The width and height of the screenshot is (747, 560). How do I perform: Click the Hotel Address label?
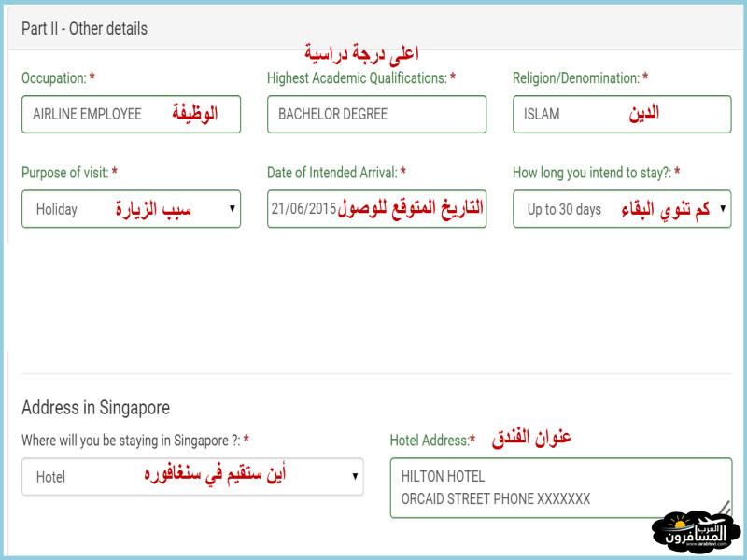[432, 441]
